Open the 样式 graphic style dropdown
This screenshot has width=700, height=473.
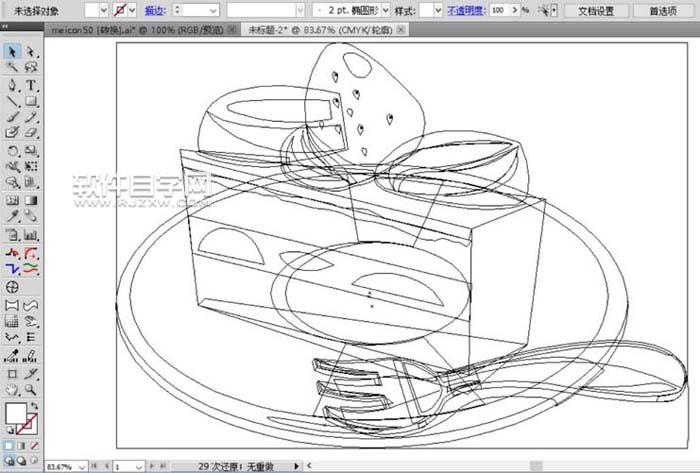(438, 10)
